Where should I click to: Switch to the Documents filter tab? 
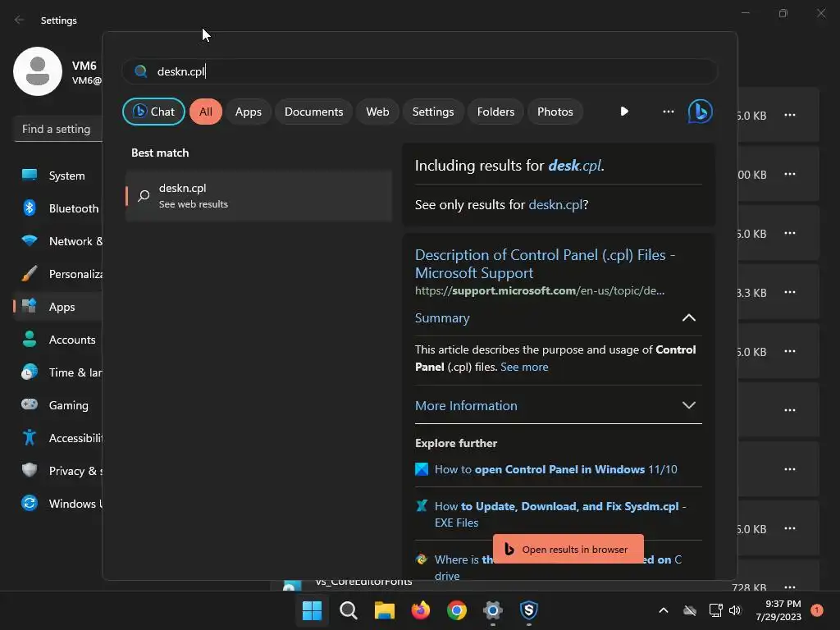[313, 112]
